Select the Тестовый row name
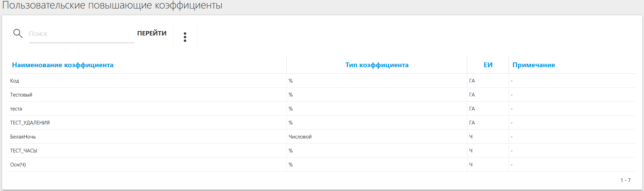 21,95
